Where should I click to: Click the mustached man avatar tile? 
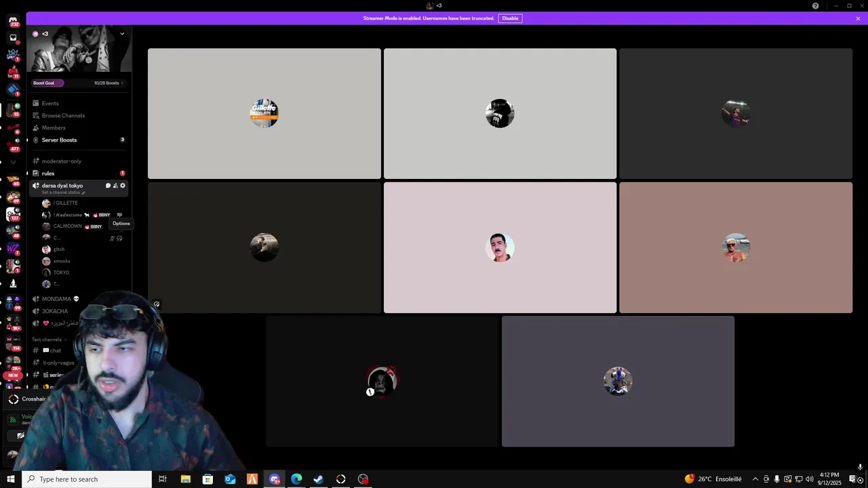(500, 247)
